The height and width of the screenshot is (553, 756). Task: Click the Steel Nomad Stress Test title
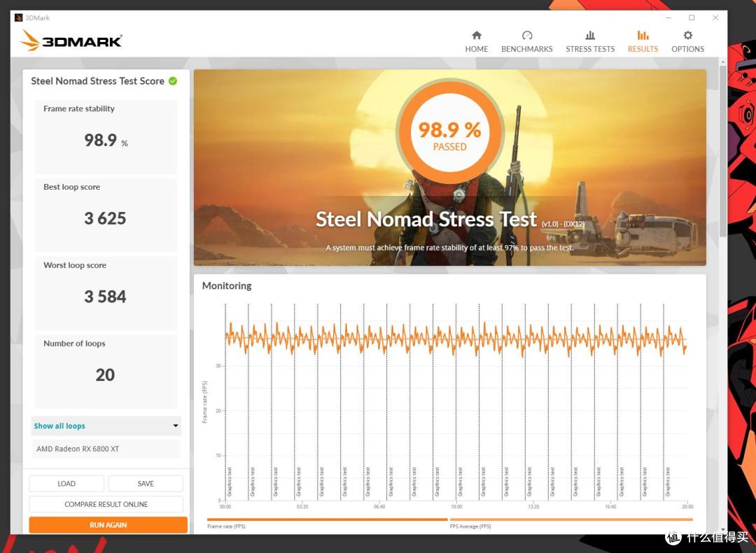426,219
